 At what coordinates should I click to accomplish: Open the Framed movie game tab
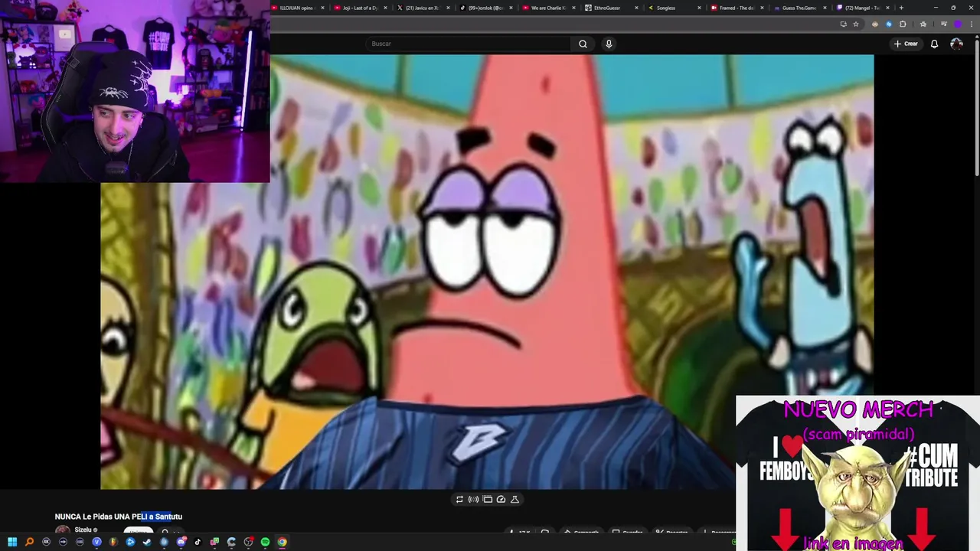tap(737, 8)
